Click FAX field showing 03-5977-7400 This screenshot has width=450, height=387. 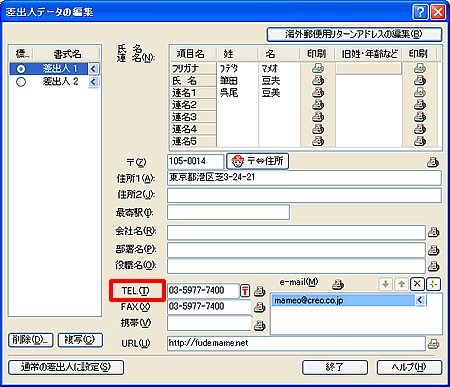[x=209, y=307]
